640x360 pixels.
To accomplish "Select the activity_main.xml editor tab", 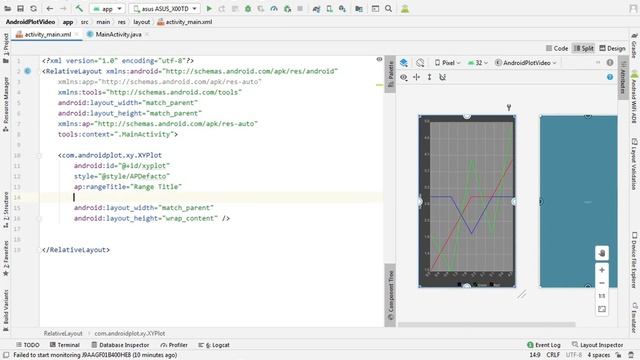I will (x=48, y=35).
